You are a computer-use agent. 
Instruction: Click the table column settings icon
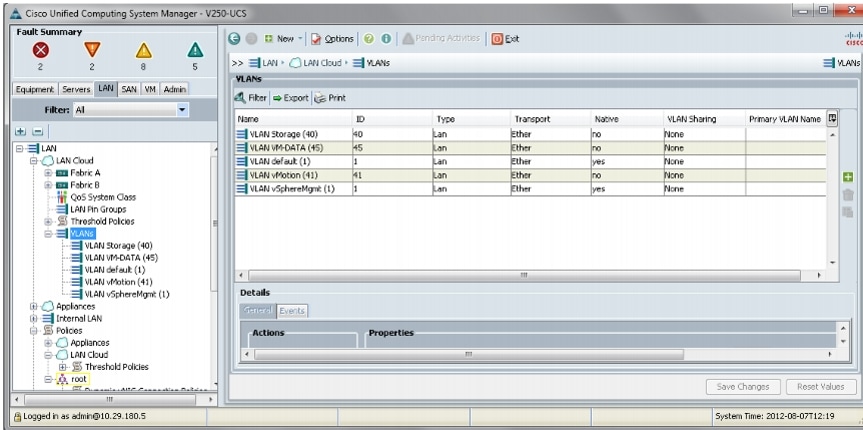[832, 119]
